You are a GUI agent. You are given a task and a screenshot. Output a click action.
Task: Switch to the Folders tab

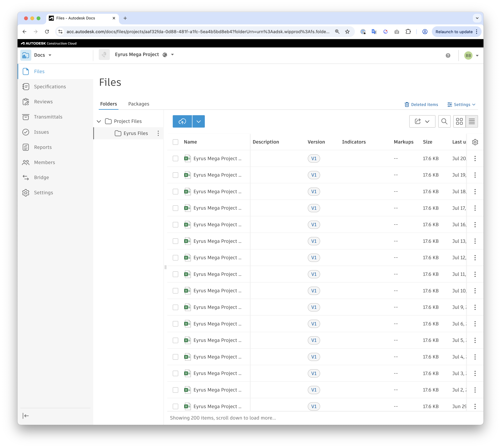point(109,104)
